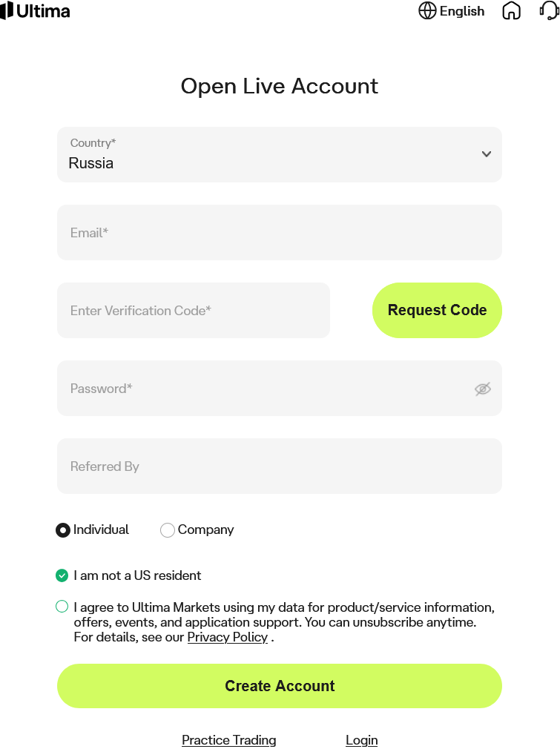Viewport: 560px width, 749px height.
Task: Open the Privacy Policy link
Action: (x=227, y=637)
